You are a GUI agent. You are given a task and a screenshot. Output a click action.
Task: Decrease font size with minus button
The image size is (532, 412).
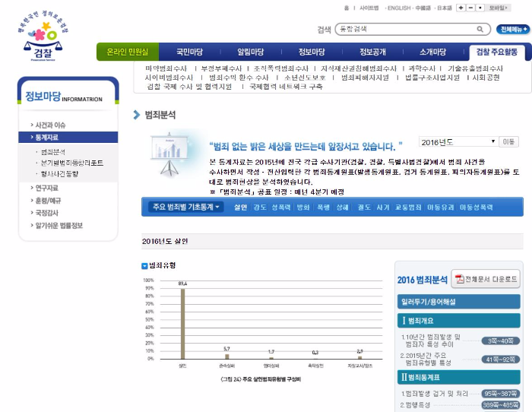tap(470, 8)
